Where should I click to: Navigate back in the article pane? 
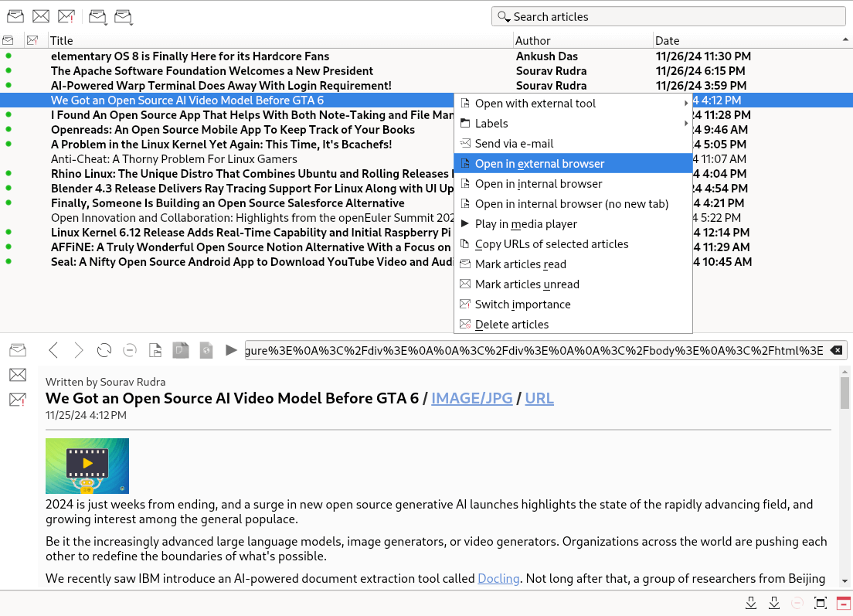pos(53,349)
